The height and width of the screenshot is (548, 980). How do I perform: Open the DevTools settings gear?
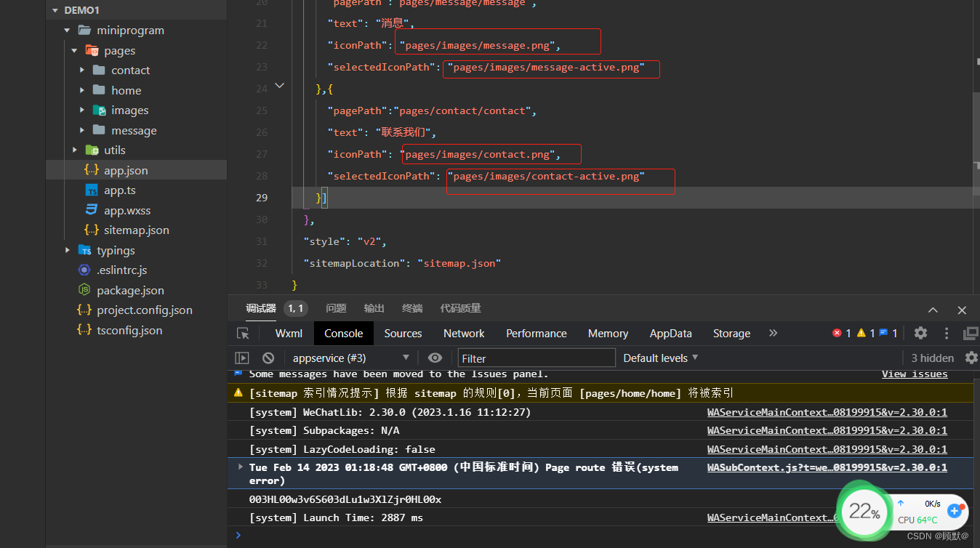pyautogui.click(x=920, y=332)
